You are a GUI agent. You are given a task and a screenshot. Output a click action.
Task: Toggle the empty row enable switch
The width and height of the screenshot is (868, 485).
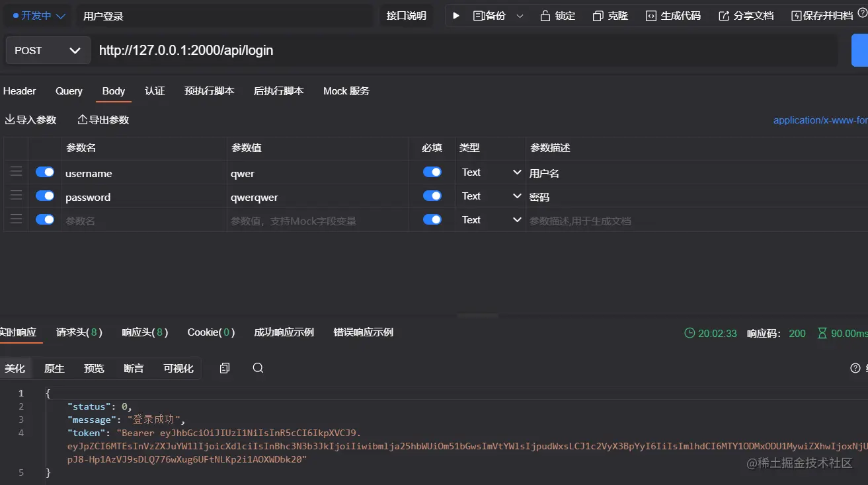click(45, 219)
